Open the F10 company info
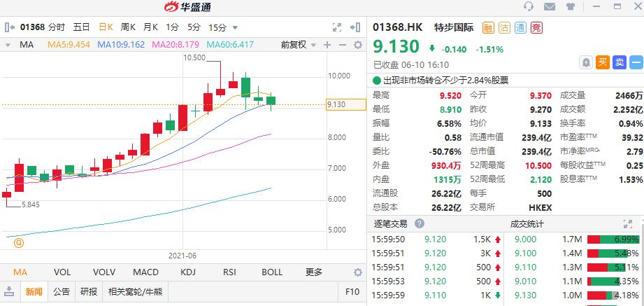644x306 pixels. click(x=352, y=292)
